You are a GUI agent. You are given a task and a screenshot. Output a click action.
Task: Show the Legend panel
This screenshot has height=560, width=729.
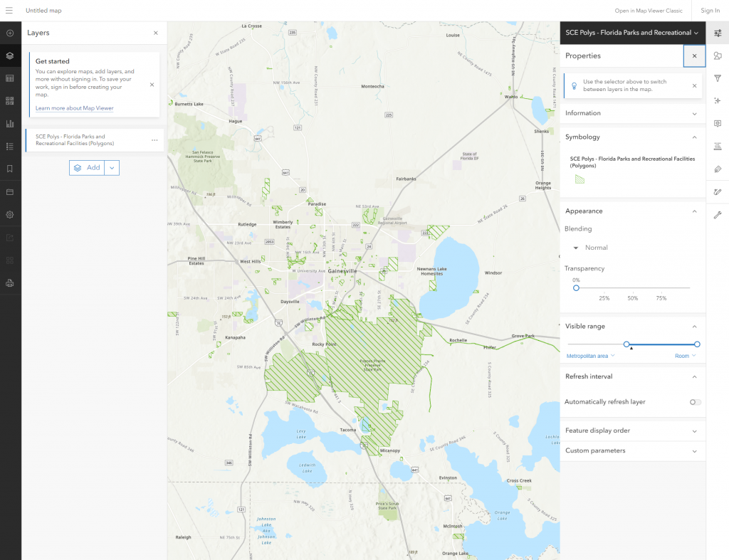point(10,147)
